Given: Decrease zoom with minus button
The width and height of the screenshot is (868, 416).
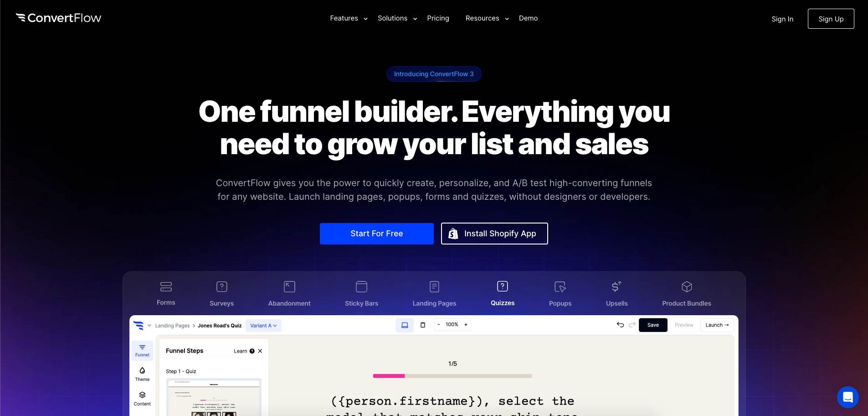Looking at the screenshot, I should (439, 325).
